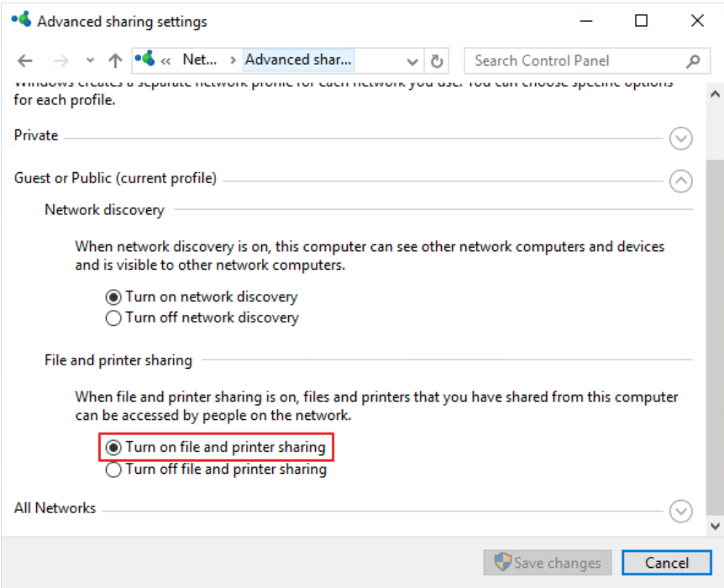Expand the All Networks section
724x588 pixels.
pos(681,511)
